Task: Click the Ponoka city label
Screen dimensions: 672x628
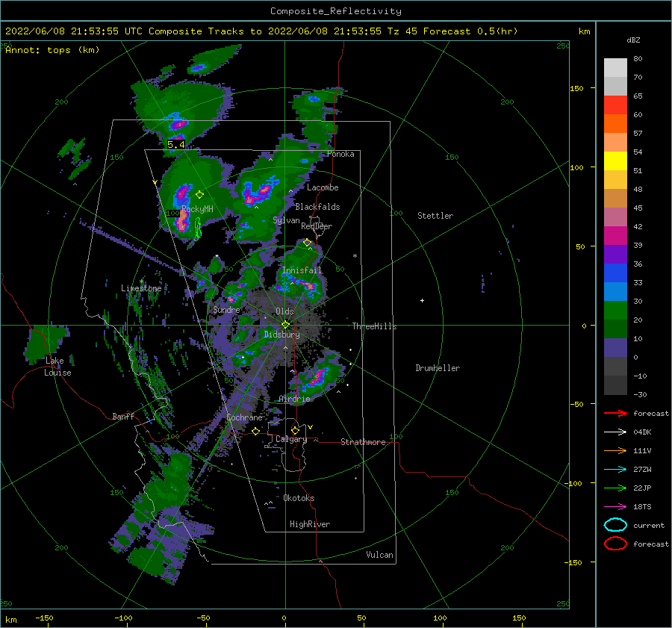Action: tap(340, 154)
